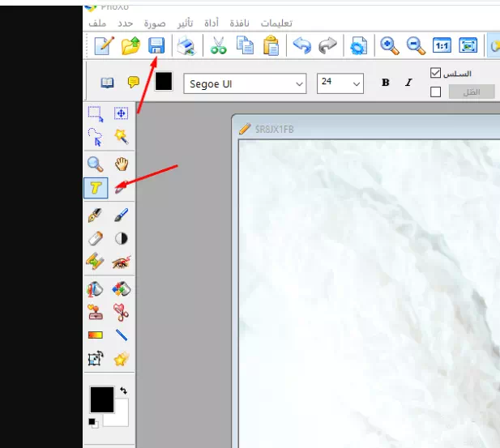Viewport: 500px width, 448px height.
Task: Click the Open file folder icon
Action: point(130,45)
